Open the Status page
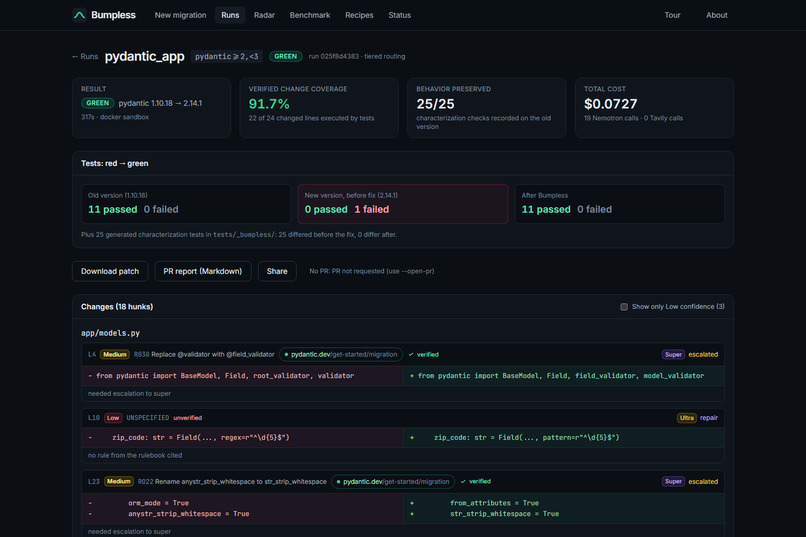Image resolution: width=806 pixels, height=537 pixels. pos(399,15)
